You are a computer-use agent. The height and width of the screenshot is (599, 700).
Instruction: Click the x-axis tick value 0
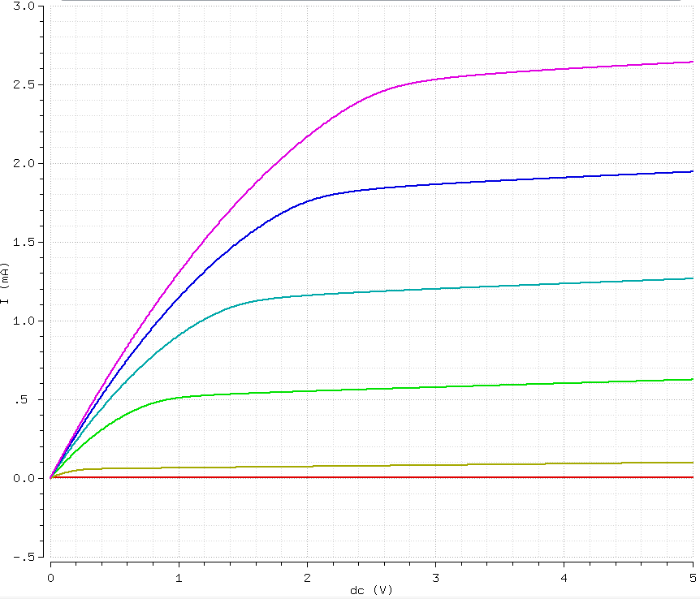[x=50, y=578]
